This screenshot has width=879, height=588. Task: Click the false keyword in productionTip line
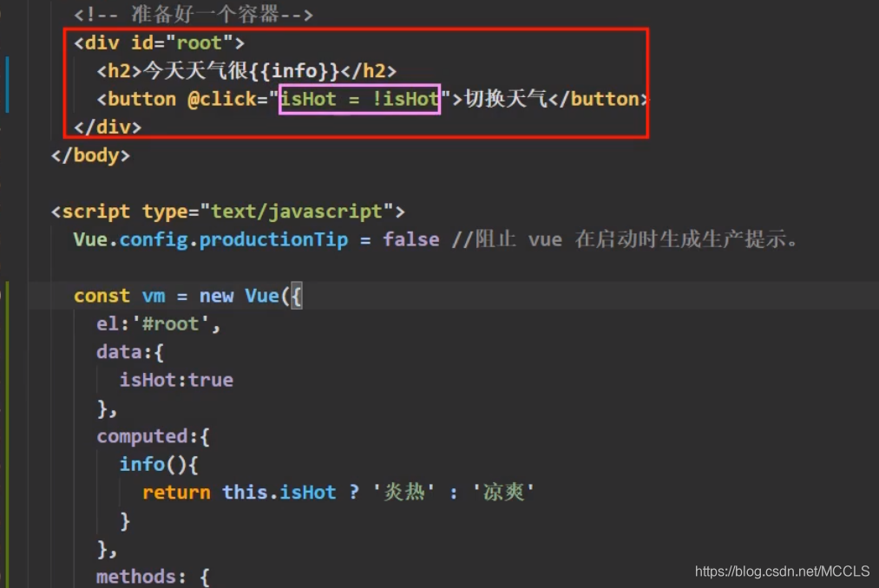point(411,240)
